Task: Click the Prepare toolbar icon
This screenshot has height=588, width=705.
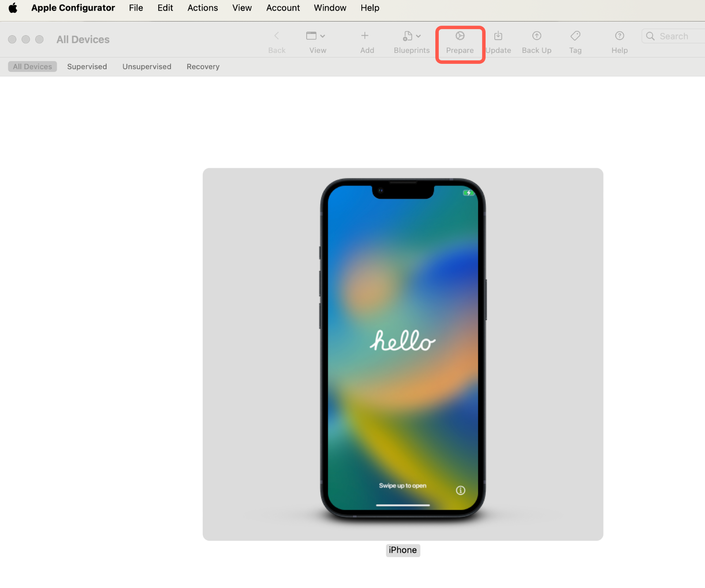Action: point(460,36)
